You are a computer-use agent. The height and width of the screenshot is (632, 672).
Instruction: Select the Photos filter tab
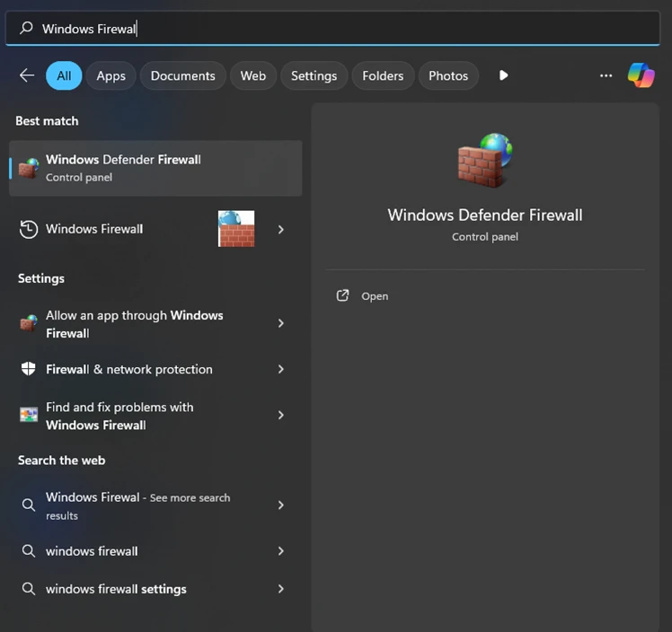click(x=448, y=75)
